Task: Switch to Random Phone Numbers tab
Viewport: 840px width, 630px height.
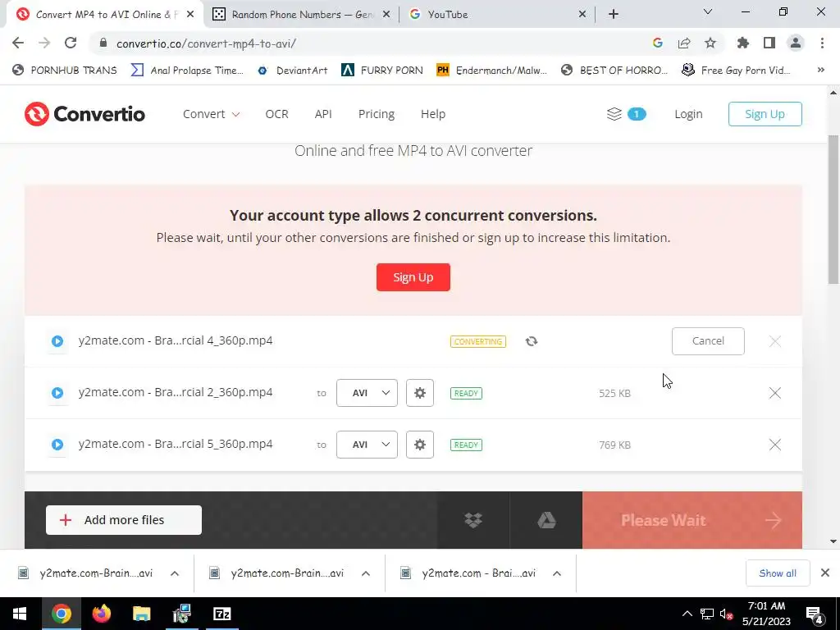Action: (x=301, y=15)
